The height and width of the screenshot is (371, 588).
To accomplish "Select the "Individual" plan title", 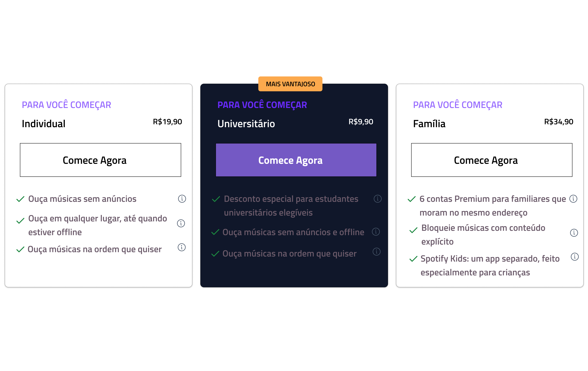I will click(43, 124).
